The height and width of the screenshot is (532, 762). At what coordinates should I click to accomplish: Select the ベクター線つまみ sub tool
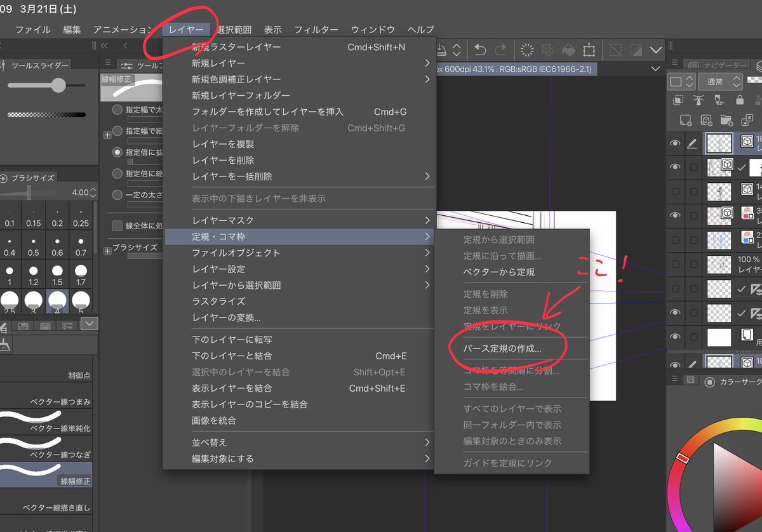pos(48,396)
